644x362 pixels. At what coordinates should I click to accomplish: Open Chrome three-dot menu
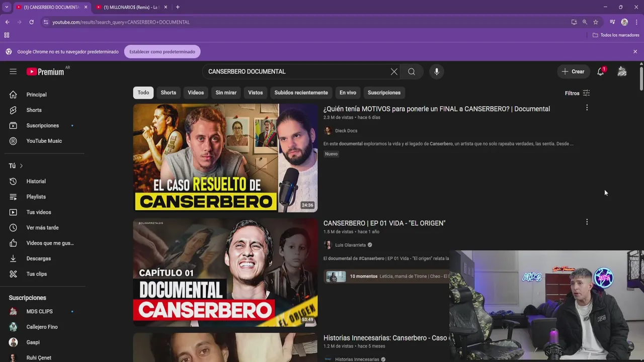click(636, 22)
